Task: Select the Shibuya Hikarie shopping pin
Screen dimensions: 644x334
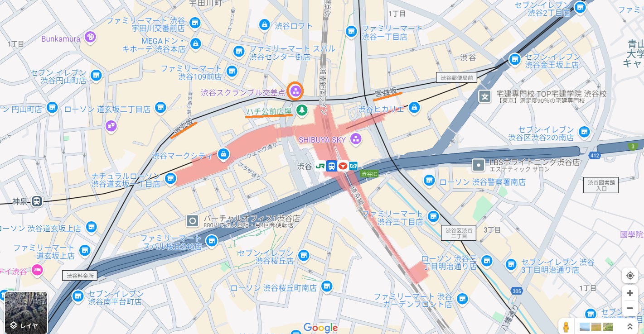Action: click(414, 108)
